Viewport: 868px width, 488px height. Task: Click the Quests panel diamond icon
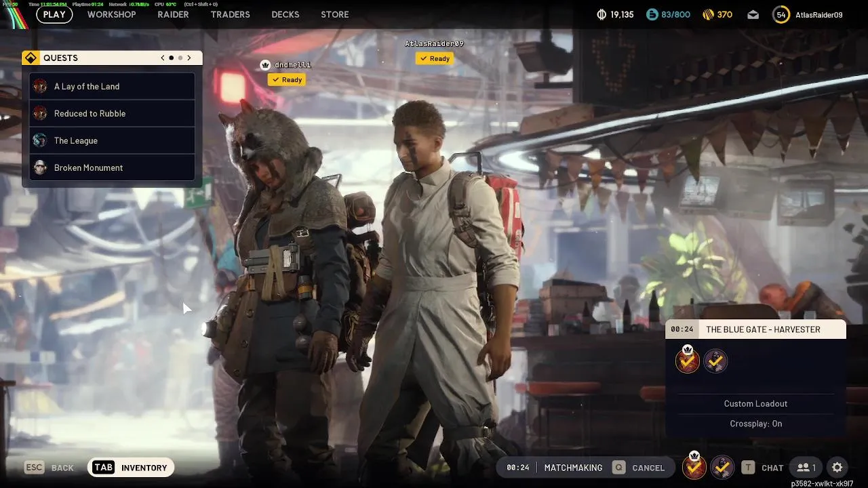pyautogui.click(x=31, y=58)
